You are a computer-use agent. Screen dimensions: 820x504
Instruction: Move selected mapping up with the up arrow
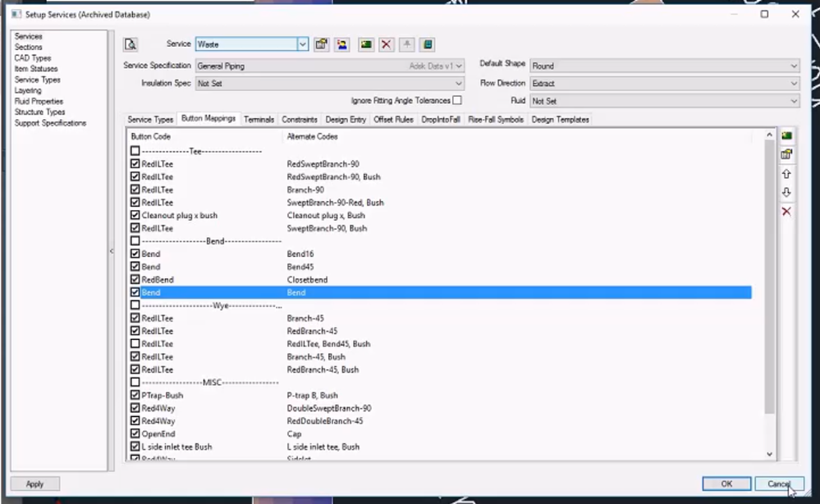click(x=786, y=173)
